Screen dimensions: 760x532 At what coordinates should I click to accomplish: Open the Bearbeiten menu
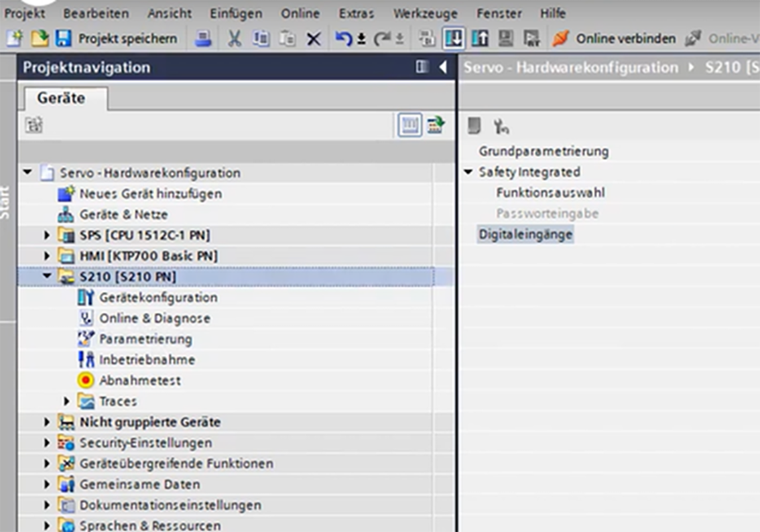(96, 13)
